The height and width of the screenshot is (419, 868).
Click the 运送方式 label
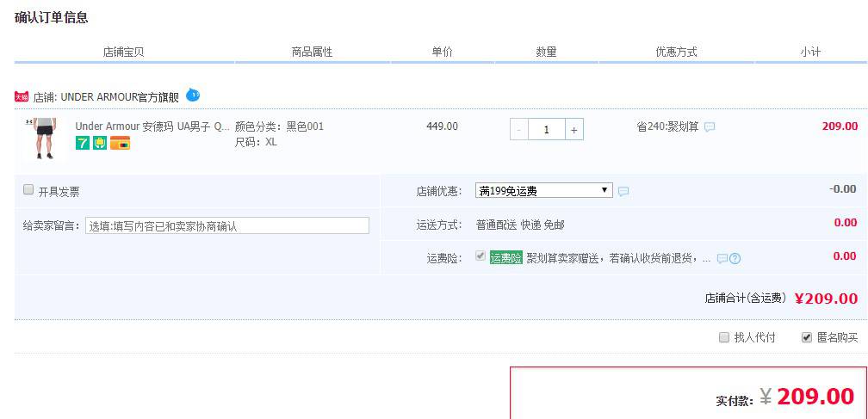439,225
